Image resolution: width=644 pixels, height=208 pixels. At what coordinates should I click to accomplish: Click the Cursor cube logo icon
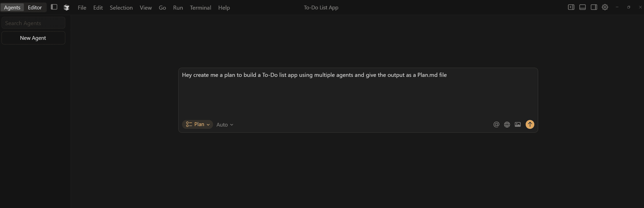click(67, 7)
